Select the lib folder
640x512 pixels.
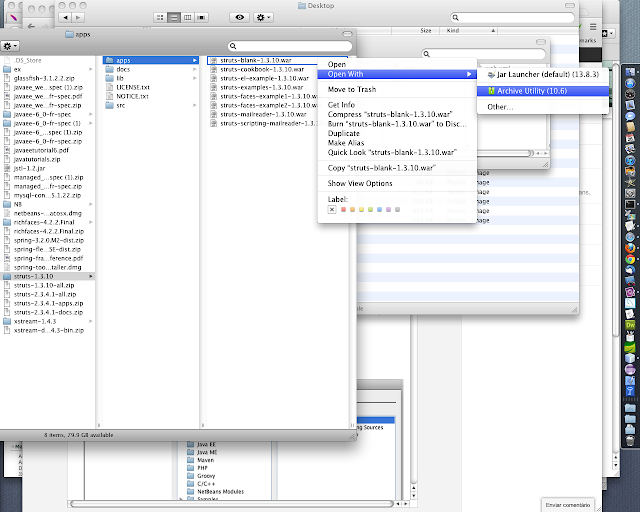point(151,78)
